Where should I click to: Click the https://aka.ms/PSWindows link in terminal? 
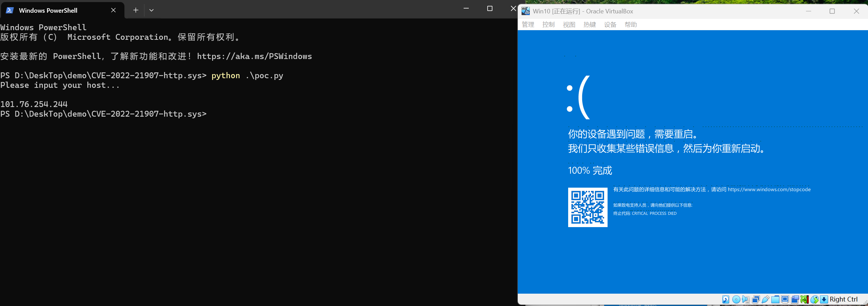[x=254, y=56]
